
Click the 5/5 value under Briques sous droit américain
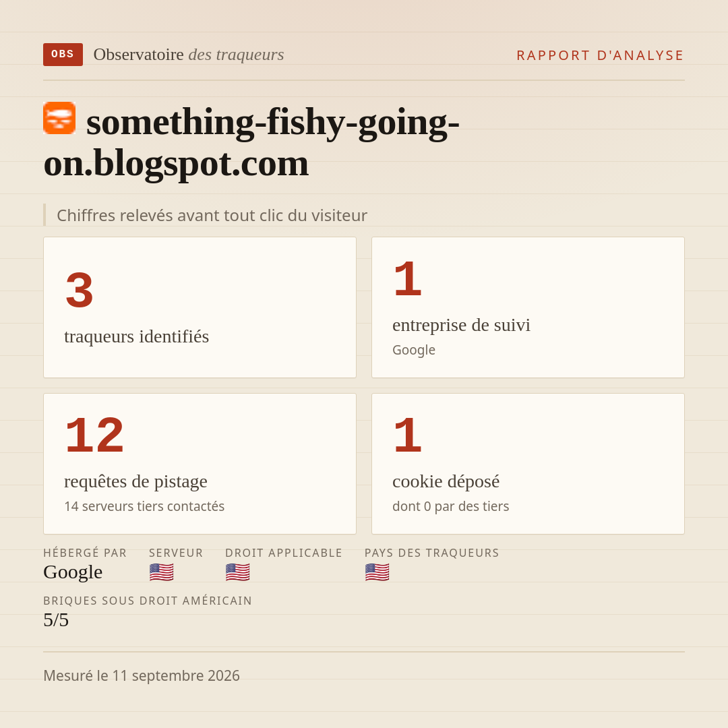coord(56,620)
